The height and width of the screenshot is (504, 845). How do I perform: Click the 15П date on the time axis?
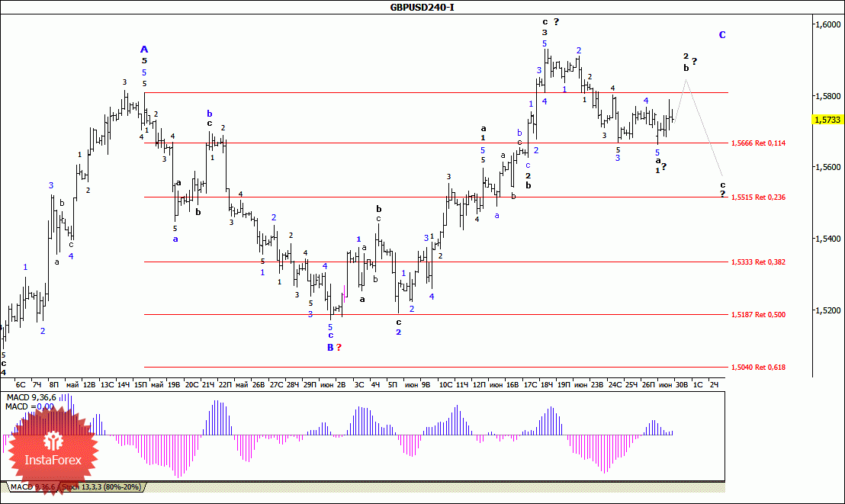pyautogui.click(x=140, y=384)
